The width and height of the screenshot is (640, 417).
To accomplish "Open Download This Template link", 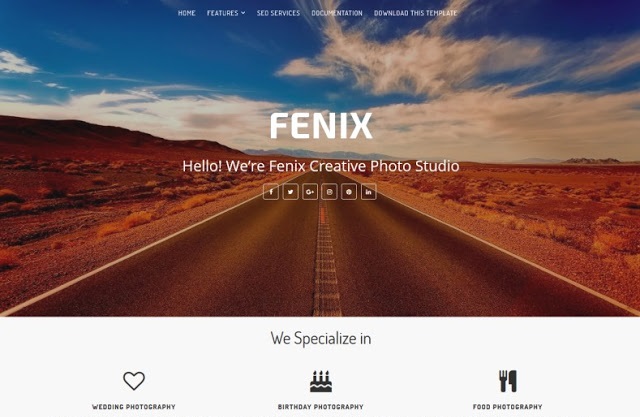I will tap(416, 13).
